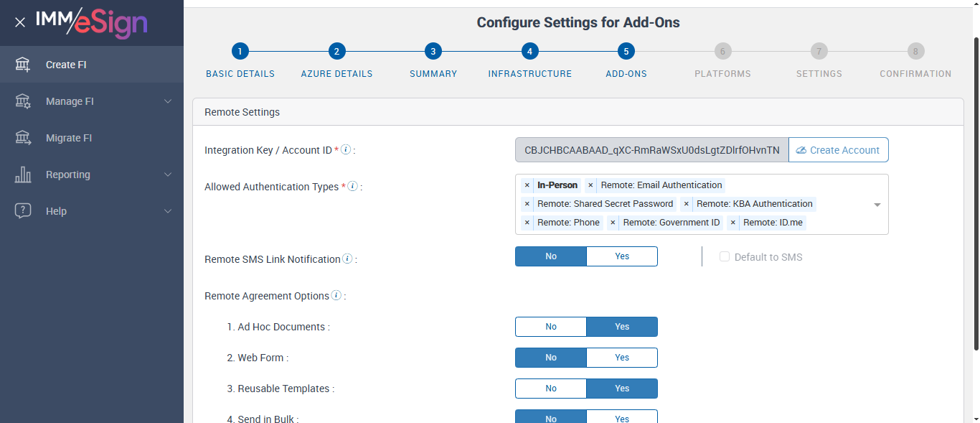Remove the Remote: Phone authentication tag
Image resolution: width=980 pixels, height=423 pixels.
tap(527, 223)
